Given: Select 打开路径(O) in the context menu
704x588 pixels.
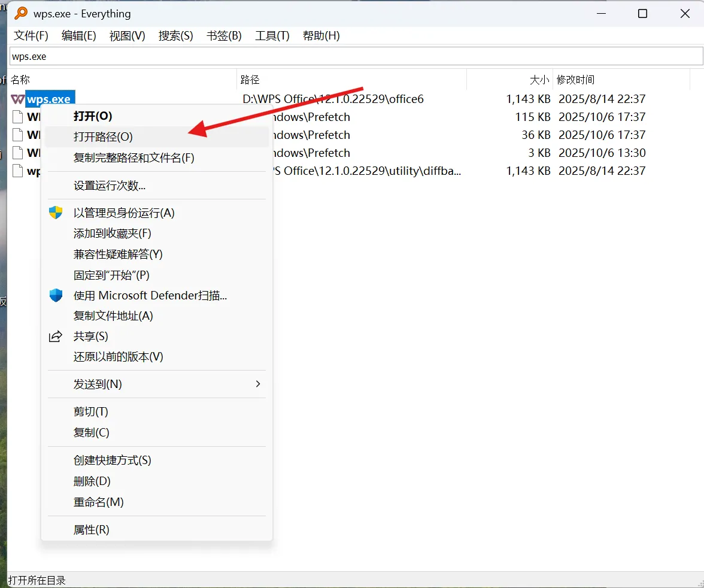Looking at the screenshot, I should (157, 137).
